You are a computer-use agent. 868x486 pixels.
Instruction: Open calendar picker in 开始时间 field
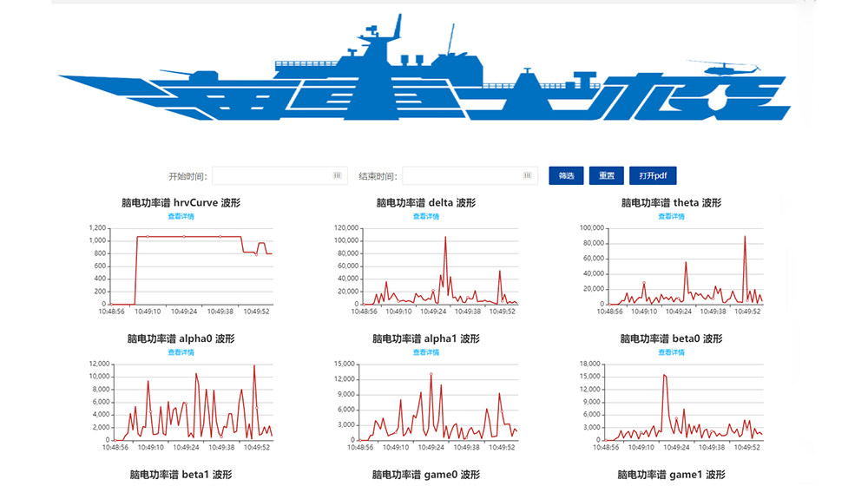[x=337, y=176]
